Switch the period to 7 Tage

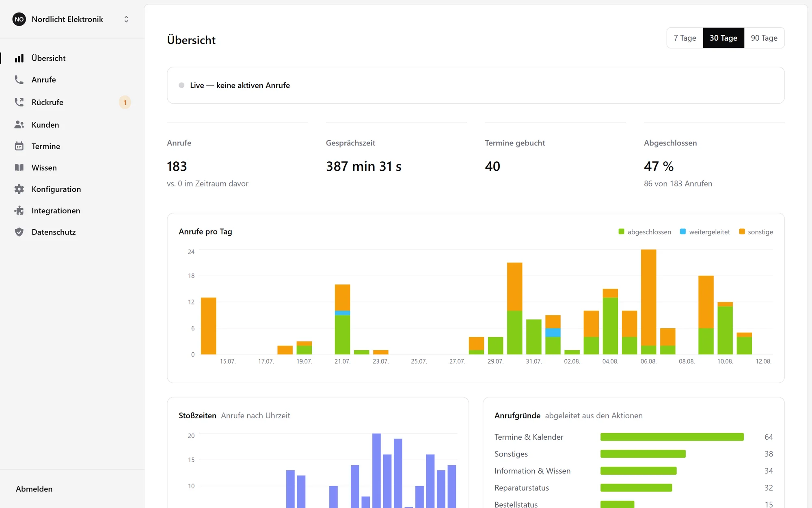click(685, 38)
